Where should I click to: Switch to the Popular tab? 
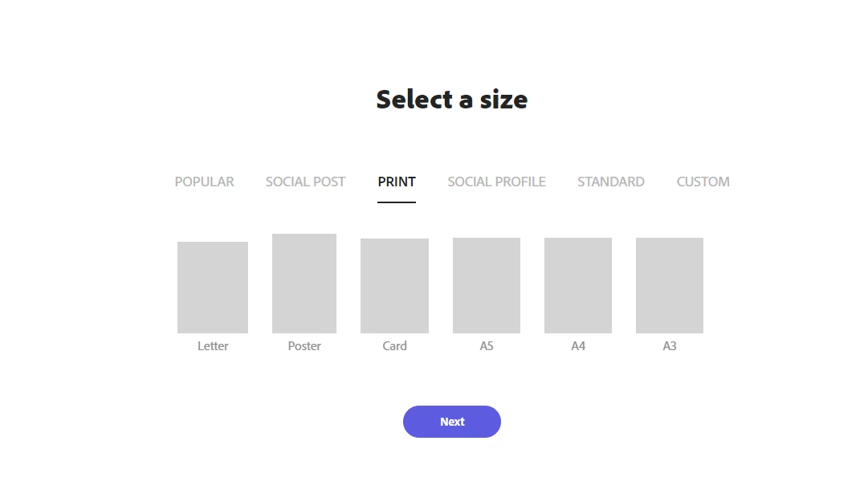[x=204, y=182]
